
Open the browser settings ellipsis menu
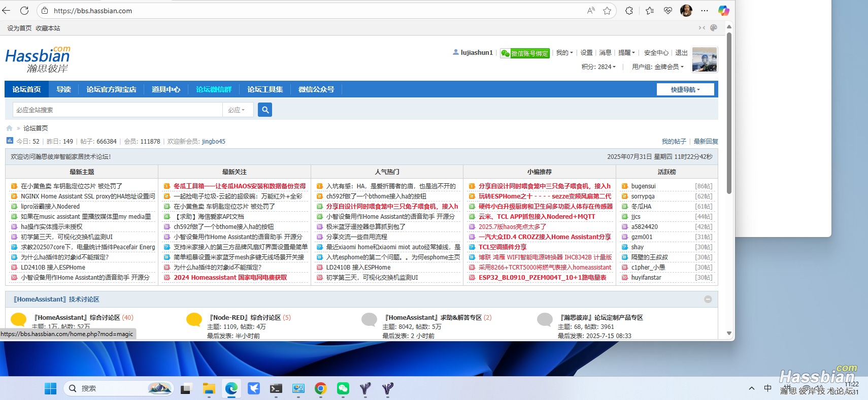click(x=705, y=11)
